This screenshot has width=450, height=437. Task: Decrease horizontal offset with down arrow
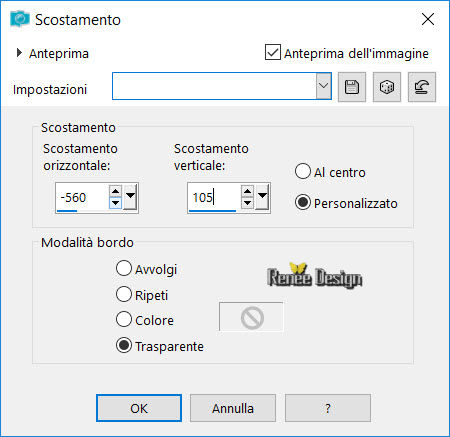[x=115, y=203]
